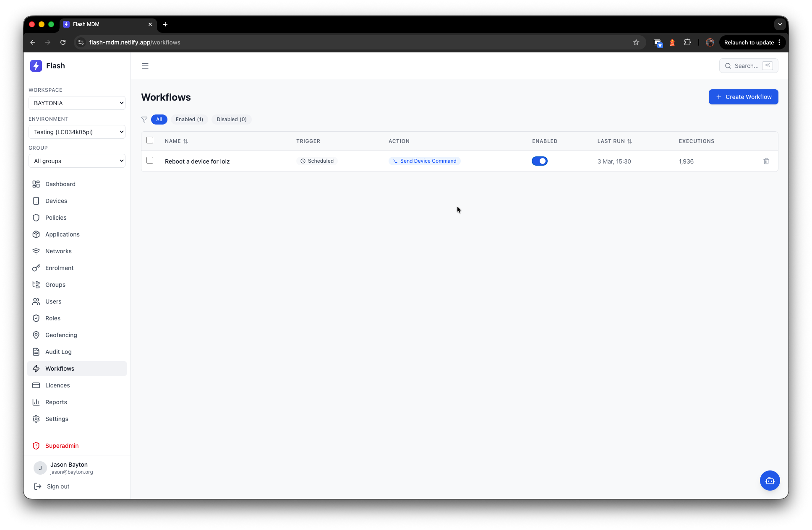
Task: Open Superadmin shield item
Action: tap(62, 446)
